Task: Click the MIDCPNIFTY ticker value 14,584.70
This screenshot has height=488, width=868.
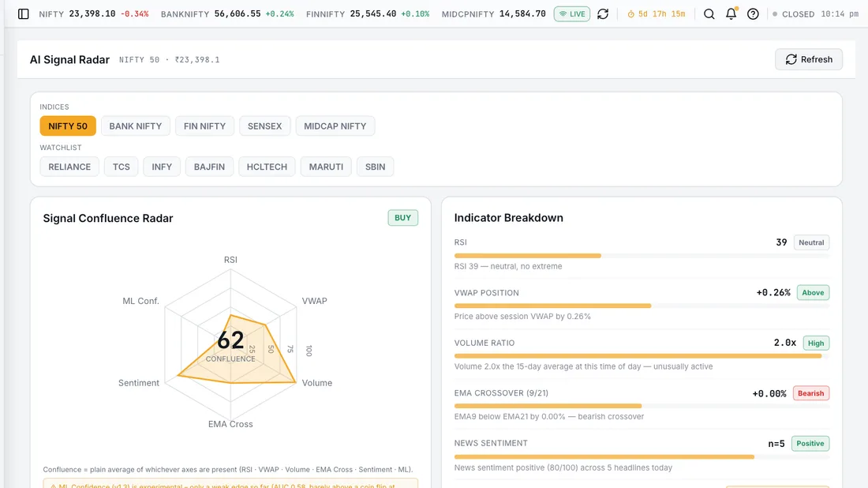Action: 522,14
